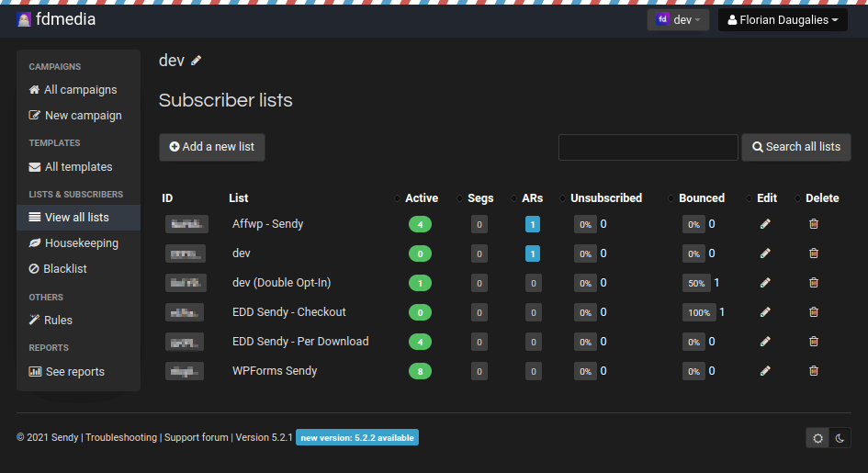Click 100% bounced badge for EDD Sendy - Checkout
This screenshot has height=473, width=868.
tap(699, 312)
